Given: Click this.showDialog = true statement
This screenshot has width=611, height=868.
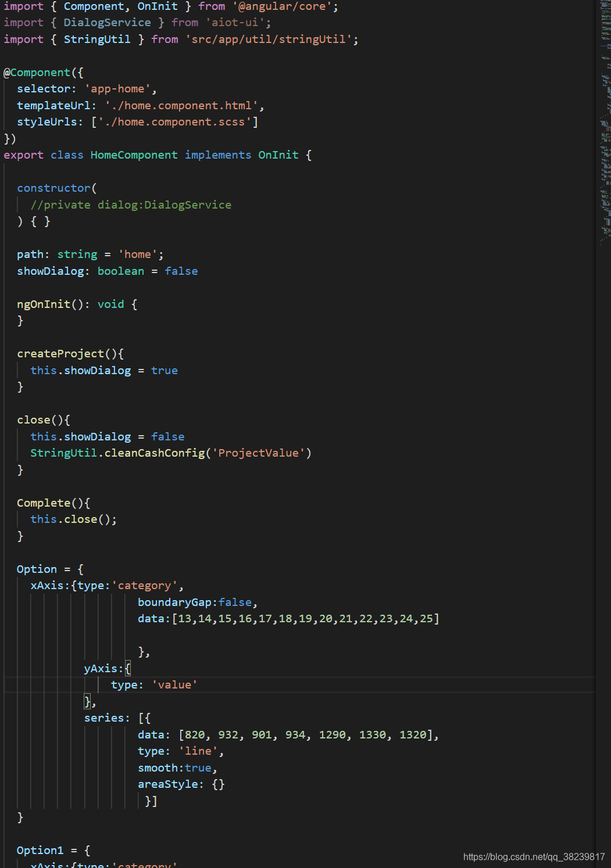Looking at the screenshot, I should (x=104, y=371).
